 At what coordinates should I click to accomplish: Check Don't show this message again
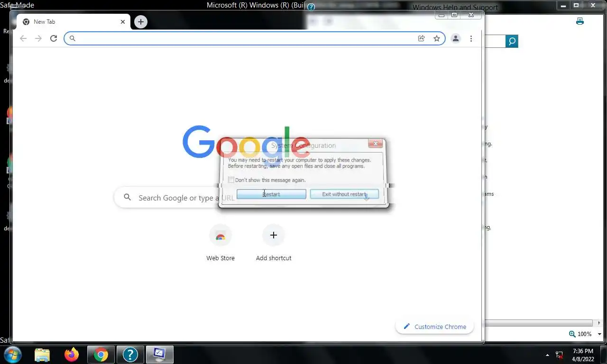click(x=231, y=180)
